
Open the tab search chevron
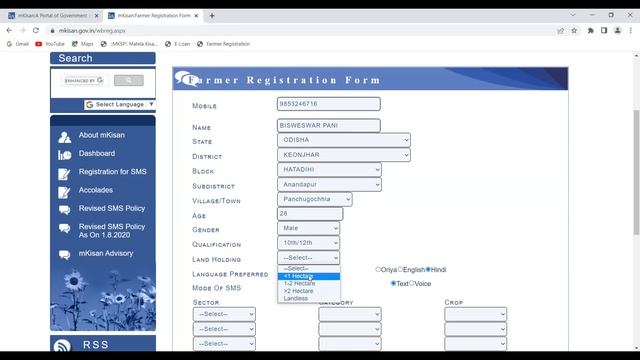point(573,15)
